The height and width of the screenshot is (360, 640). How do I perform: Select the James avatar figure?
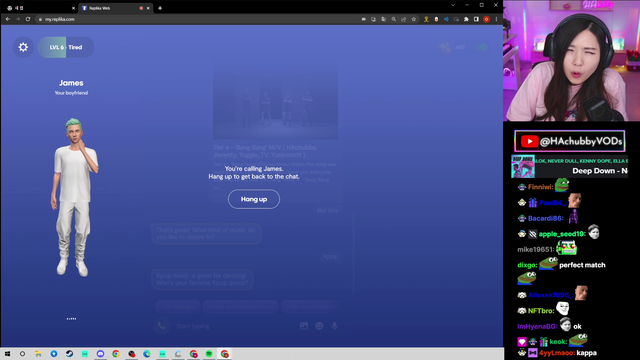(74, 198)
